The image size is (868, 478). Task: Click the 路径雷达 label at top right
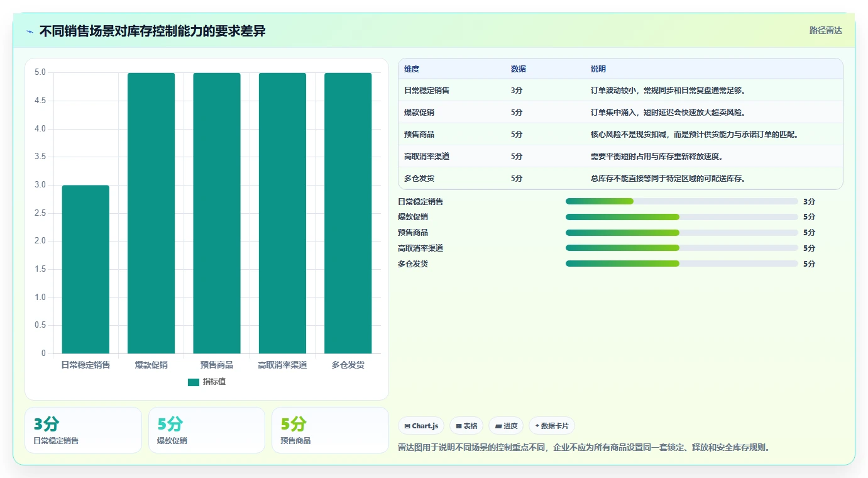(825, 30)
